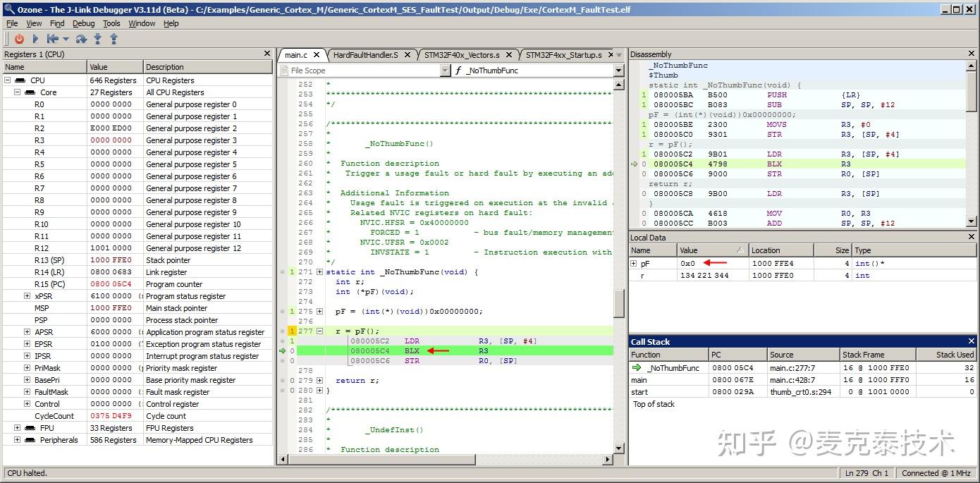
Task: Click the Step Over icon
Action: (x=81, y=39)
